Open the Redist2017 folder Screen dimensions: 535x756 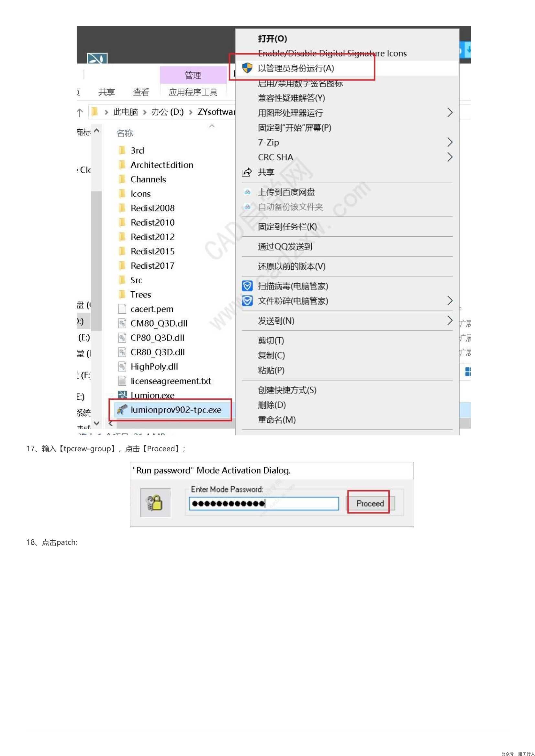pyautogui.click(x=152, y=265)
